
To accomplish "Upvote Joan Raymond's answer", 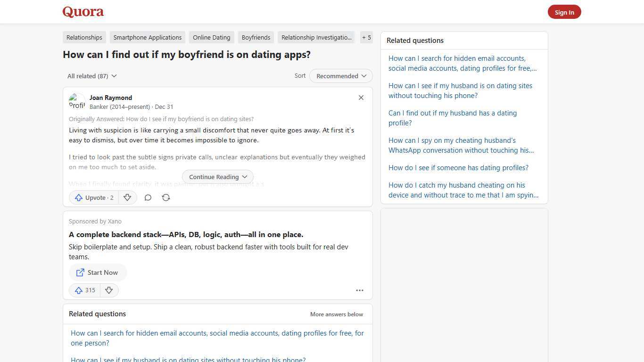I will pos(94,197).
